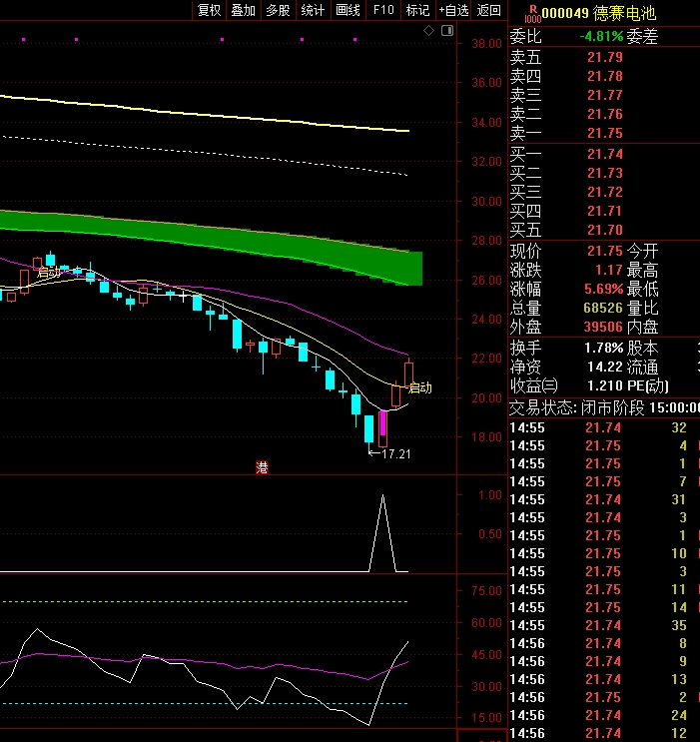This screenshot has height=742, width=700.
Task: Select the 多股 multi-stock view
Action: point(278,10)
